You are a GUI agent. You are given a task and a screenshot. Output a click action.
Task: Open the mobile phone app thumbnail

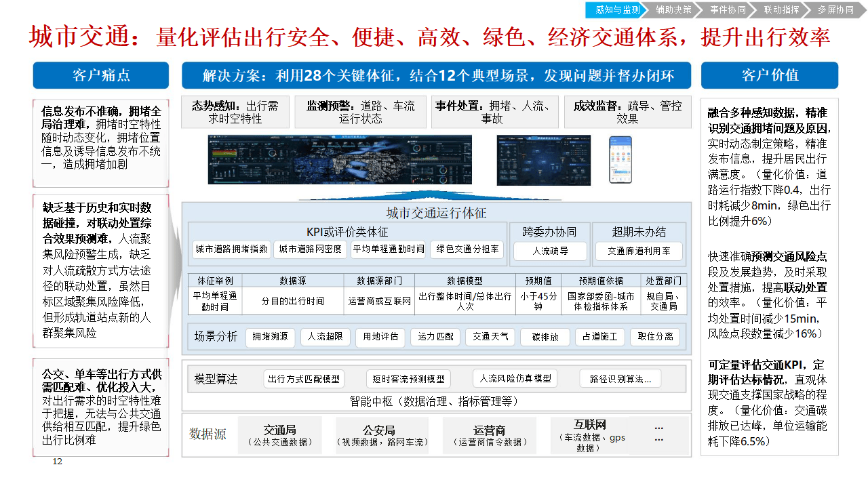[x=620, y=159]
